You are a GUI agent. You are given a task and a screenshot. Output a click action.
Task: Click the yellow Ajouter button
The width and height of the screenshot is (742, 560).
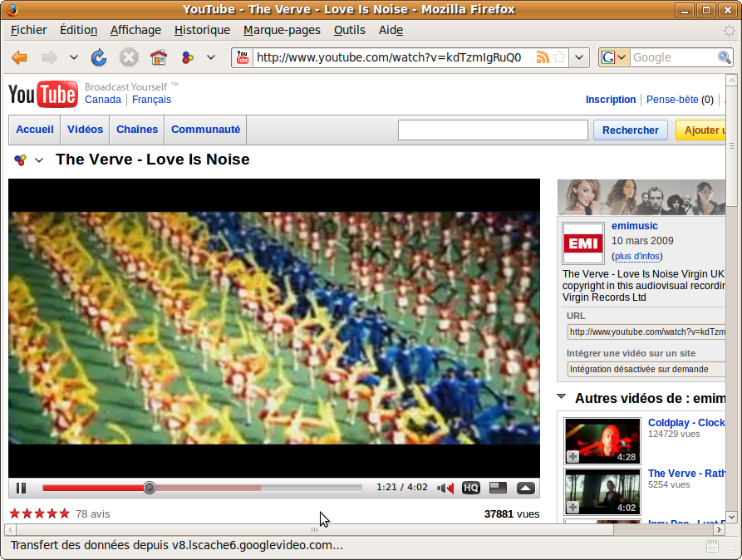coord(700,130)
